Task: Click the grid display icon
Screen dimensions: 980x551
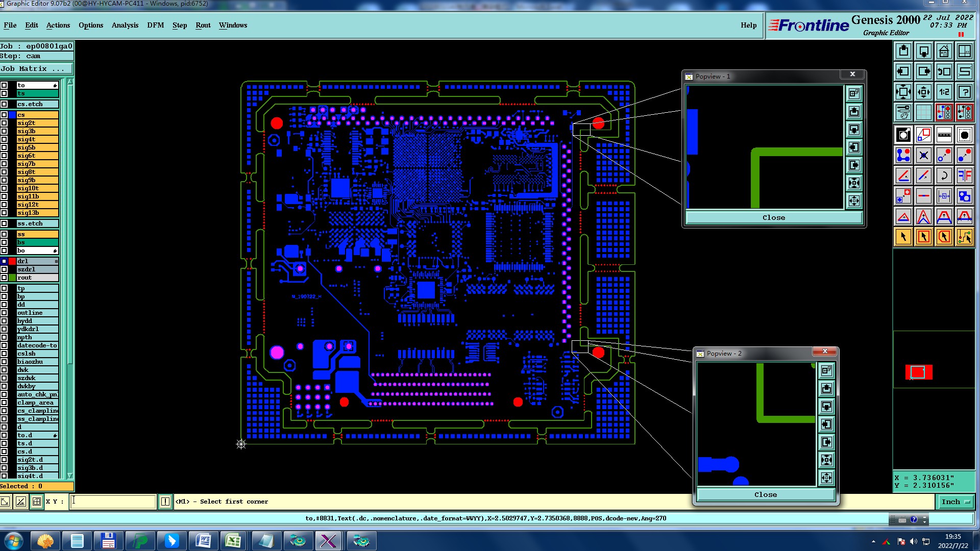Action: pos(923,111)
